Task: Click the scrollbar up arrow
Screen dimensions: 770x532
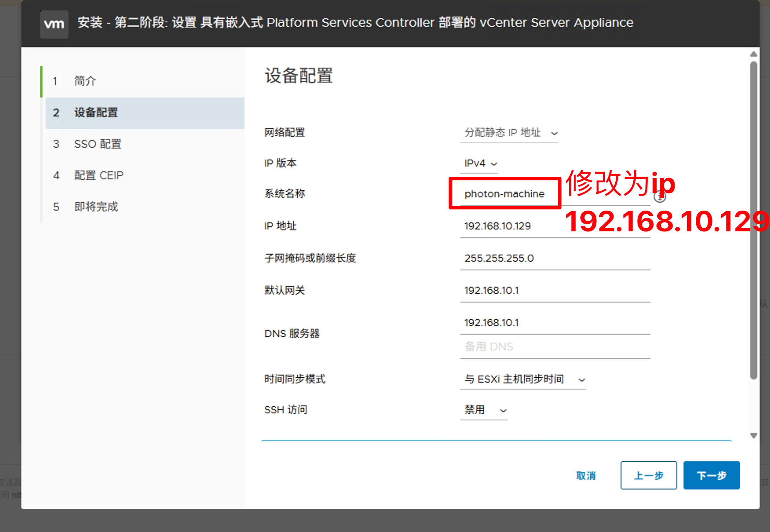Action: point(753,54)
